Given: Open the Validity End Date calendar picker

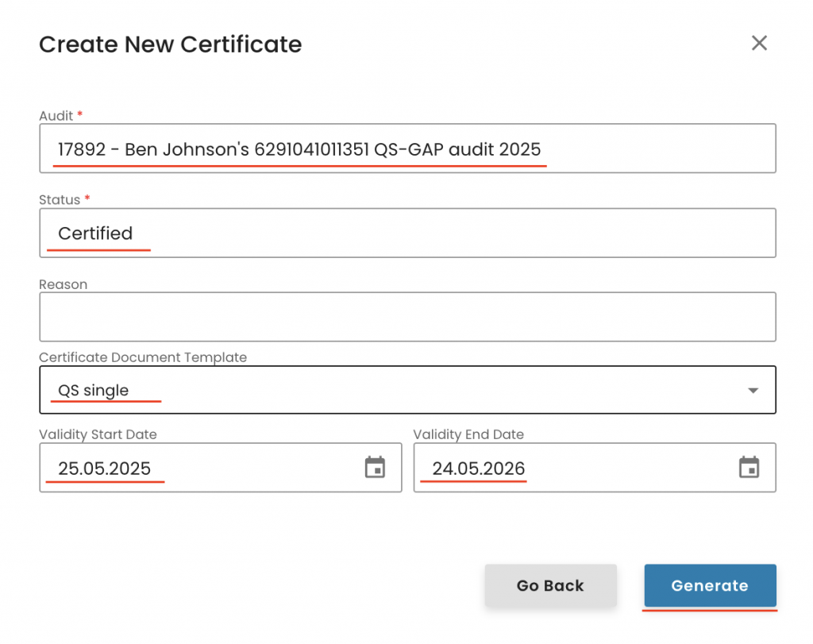Looking at the screenshot, I should pyautogui.click(x=749, y=468).
